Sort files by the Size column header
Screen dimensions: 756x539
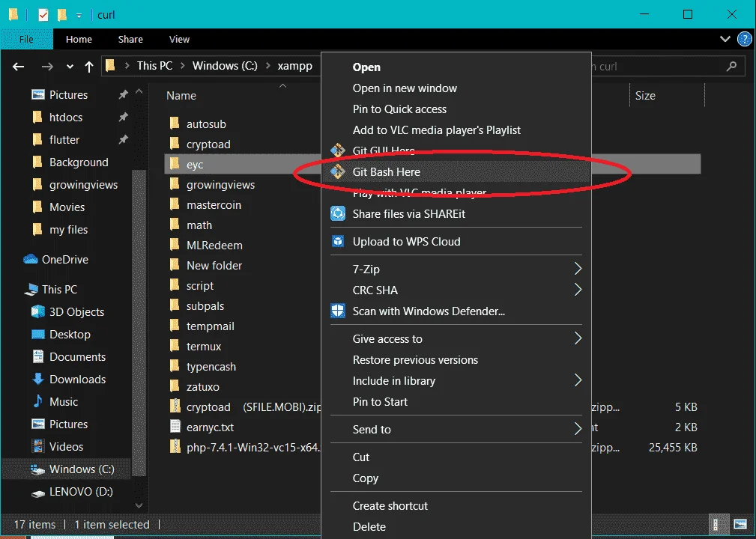coord(645,95)
